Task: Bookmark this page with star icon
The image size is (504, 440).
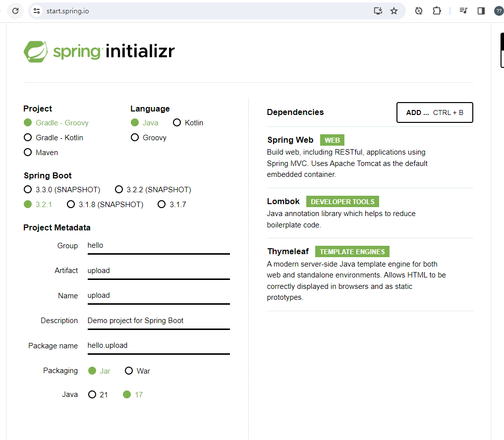Action: (x=394, y=11)
